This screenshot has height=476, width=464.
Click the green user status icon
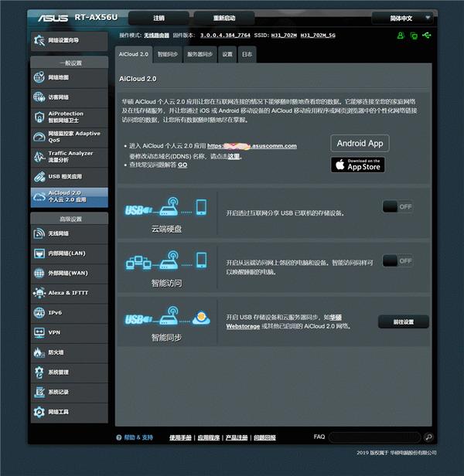(401, 36)
